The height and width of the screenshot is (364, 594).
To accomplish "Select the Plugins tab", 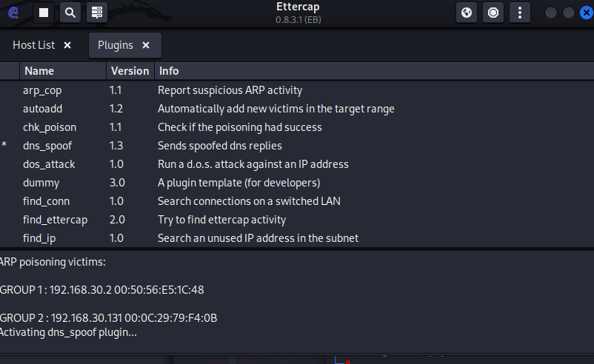I will tap(116, 45).
